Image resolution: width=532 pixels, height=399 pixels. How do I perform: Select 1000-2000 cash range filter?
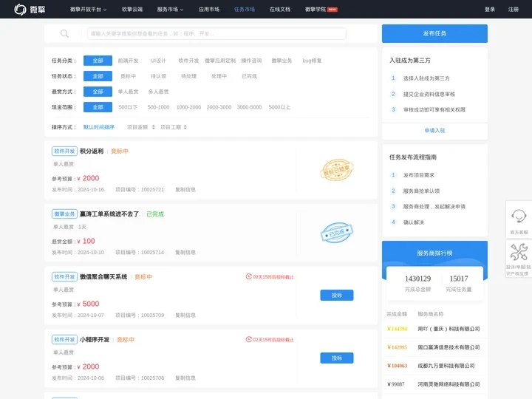coord(188,107)
